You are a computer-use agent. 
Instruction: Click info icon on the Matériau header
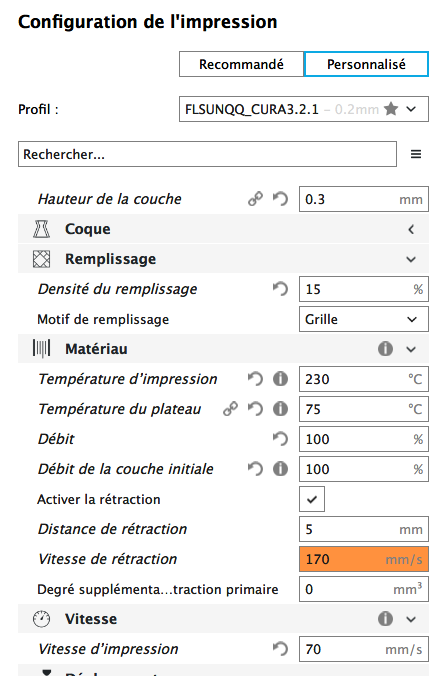click(x=385, y=349)
